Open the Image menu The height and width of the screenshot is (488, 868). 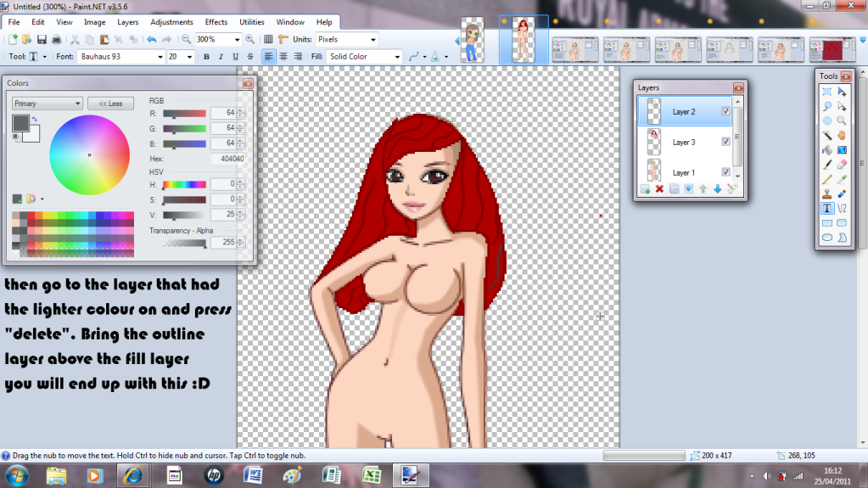tap(95, 22)
